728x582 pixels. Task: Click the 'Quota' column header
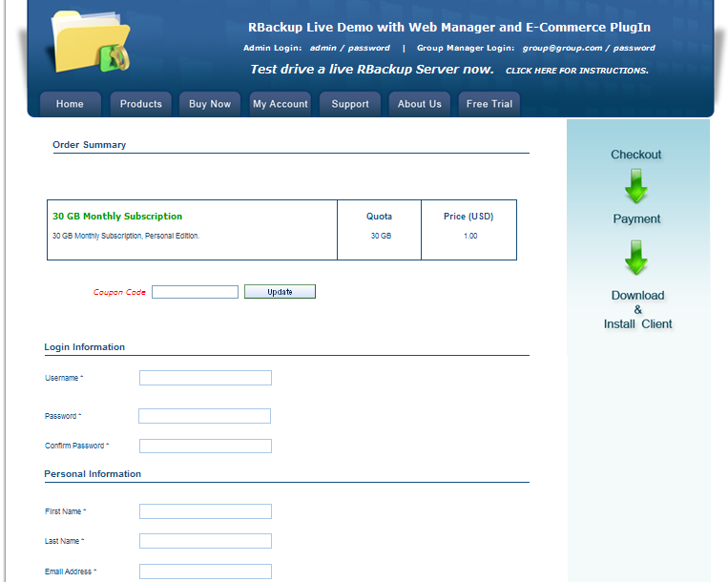[x=380, y=217]
